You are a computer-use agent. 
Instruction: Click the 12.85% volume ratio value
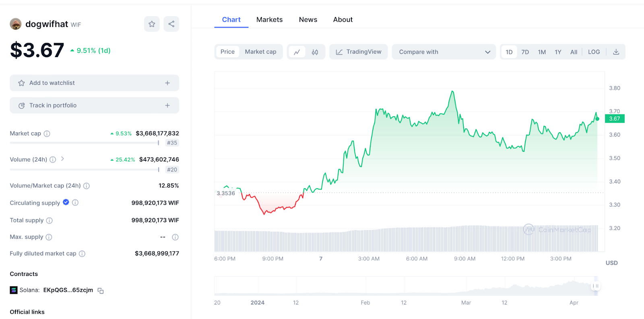(169, 186)
